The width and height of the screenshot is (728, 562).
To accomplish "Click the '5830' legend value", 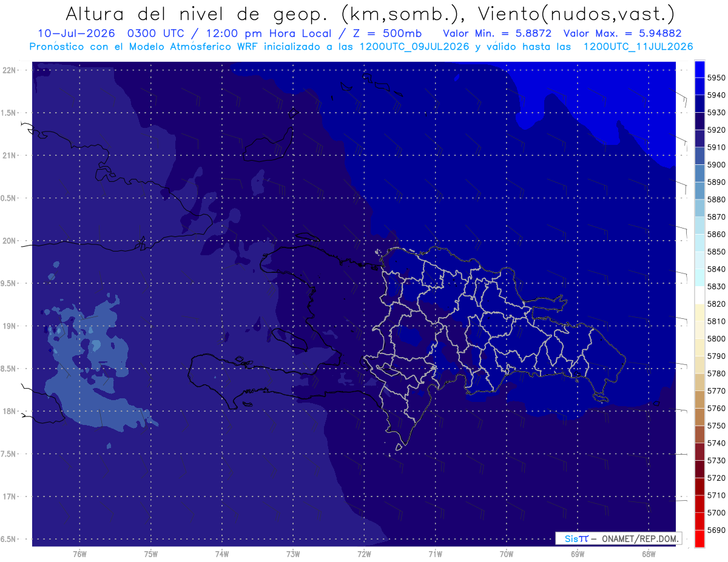I will [x=716, y=286].
